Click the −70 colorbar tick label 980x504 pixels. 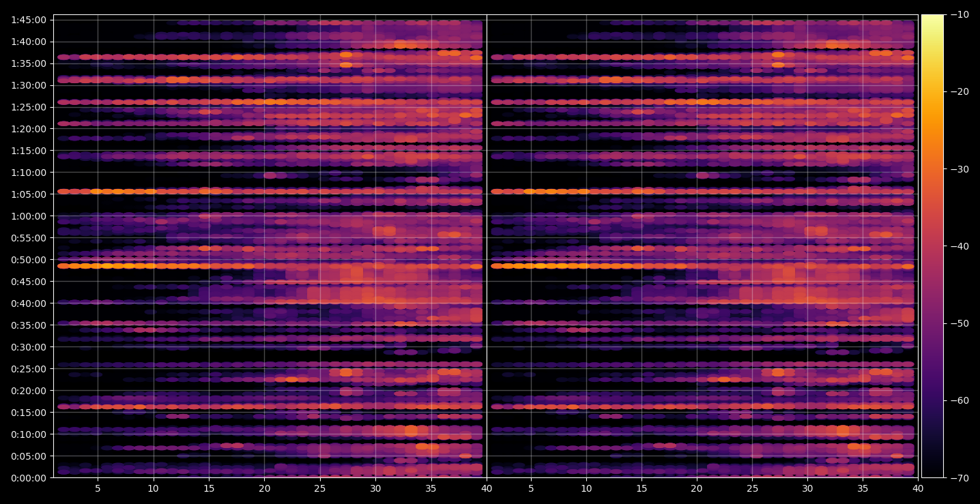960,478
